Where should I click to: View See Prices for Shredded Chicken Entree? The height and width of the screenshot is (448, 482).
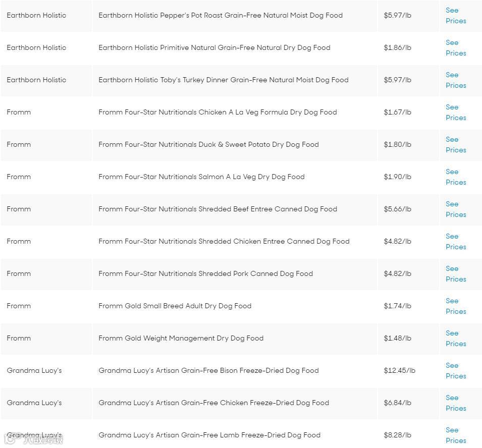coord(456,242)
